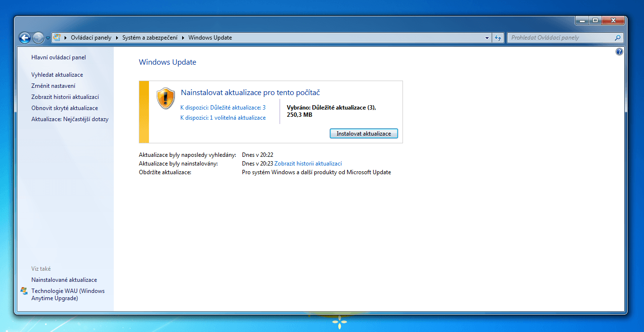Image resolution: width=644 pixels, height=332 pixels.
Task: Open the recent pages dropdown beside navigation arrows
Action: tap(47, 37)
